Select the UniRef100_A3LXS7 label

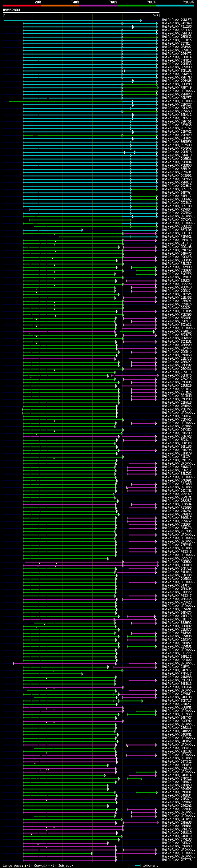coord(177,264)
